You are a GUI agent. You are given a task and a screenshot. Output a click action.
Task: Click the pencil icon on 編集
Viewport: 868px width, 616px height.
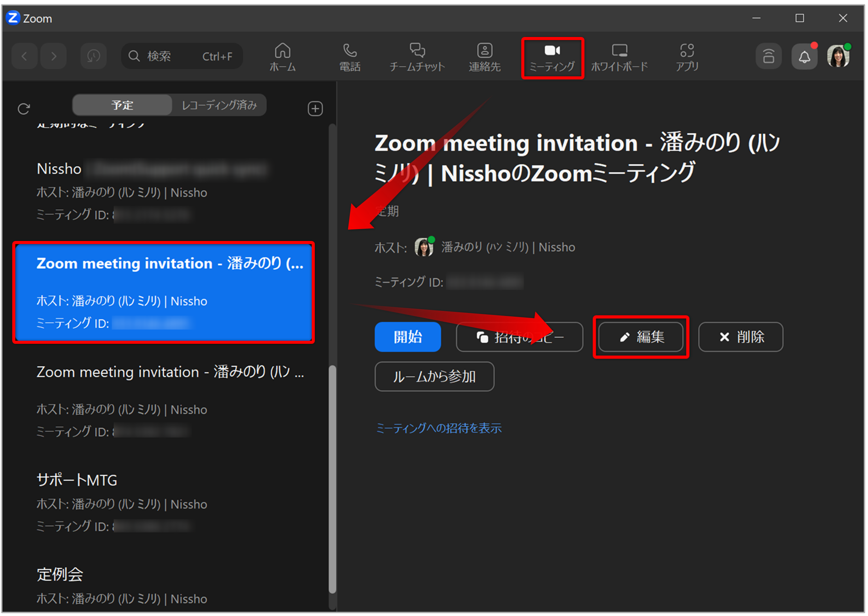pos(624,337)
